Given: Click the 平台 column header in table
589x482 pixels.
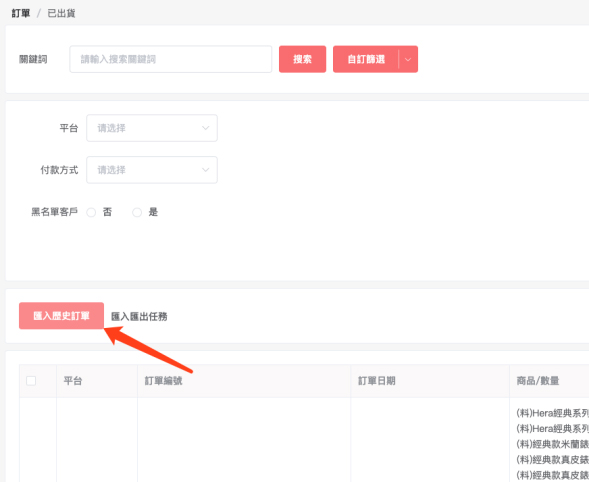Looking at the screenshot, I should coord(72,381).
